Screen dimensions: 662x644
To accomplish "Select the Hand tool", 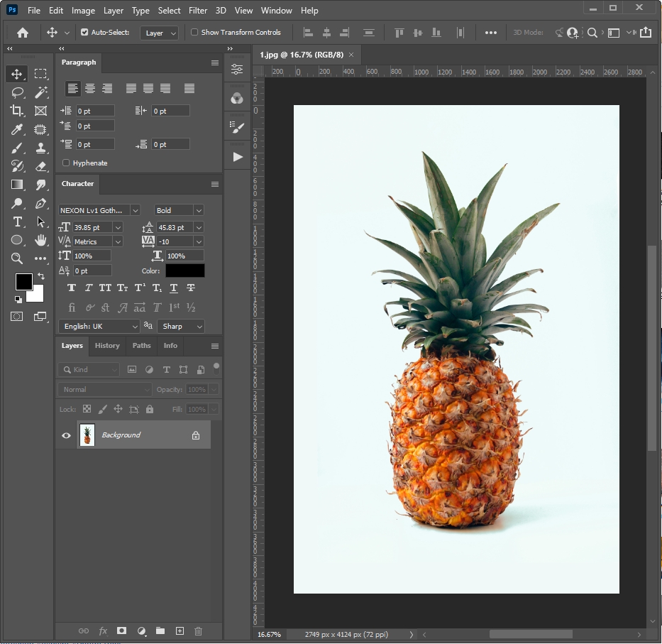I will [40, 240].
